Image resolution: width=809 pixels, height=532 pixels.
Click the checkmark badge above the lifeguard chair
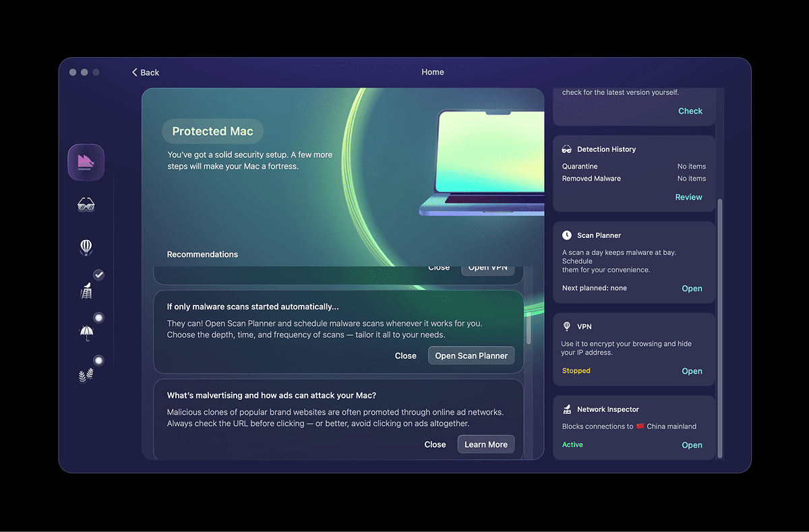tap(98, 275)
